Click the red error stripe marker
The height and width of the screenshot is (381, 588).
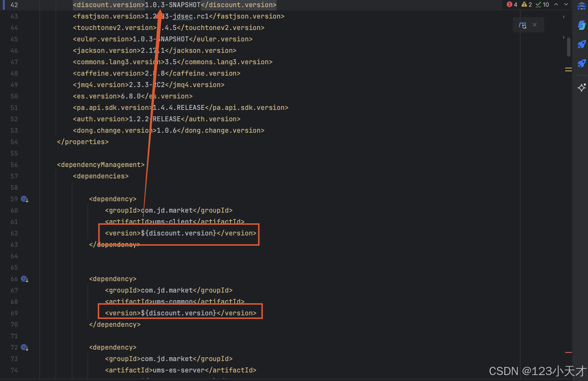click(568, 352)
